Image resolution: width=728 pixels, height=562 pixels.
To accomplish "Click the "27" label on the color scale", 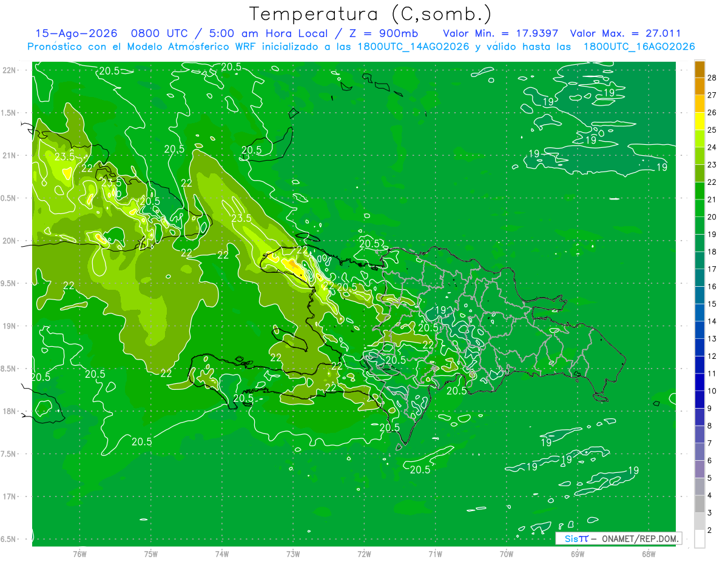I will coord(712,95).
